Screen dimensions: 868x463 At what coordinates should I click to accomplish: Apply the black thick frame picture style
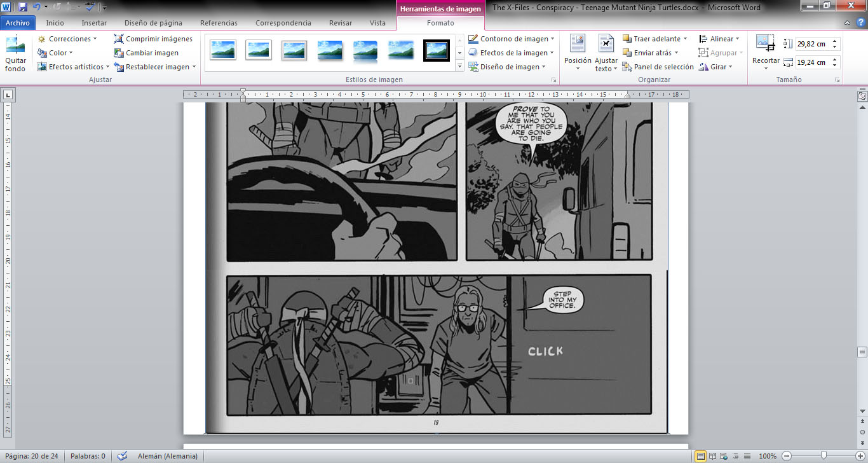(437, 50)
